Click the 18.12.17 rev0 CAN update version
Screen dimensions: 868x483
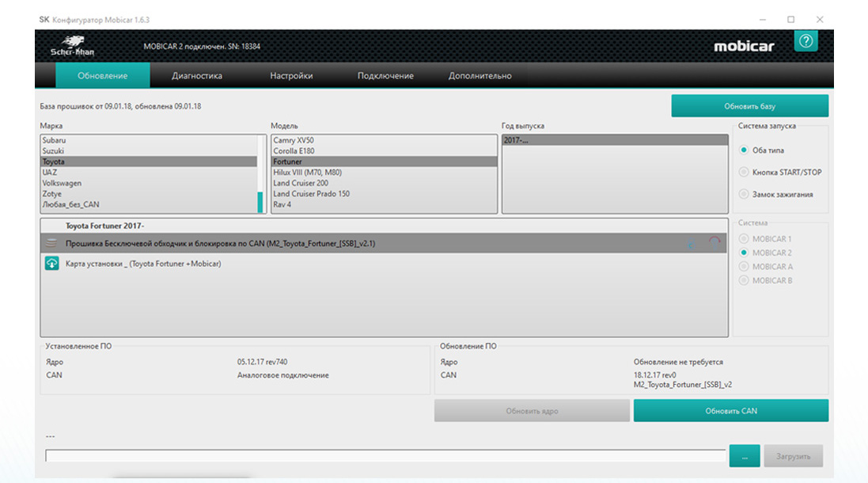coord(655,375)
